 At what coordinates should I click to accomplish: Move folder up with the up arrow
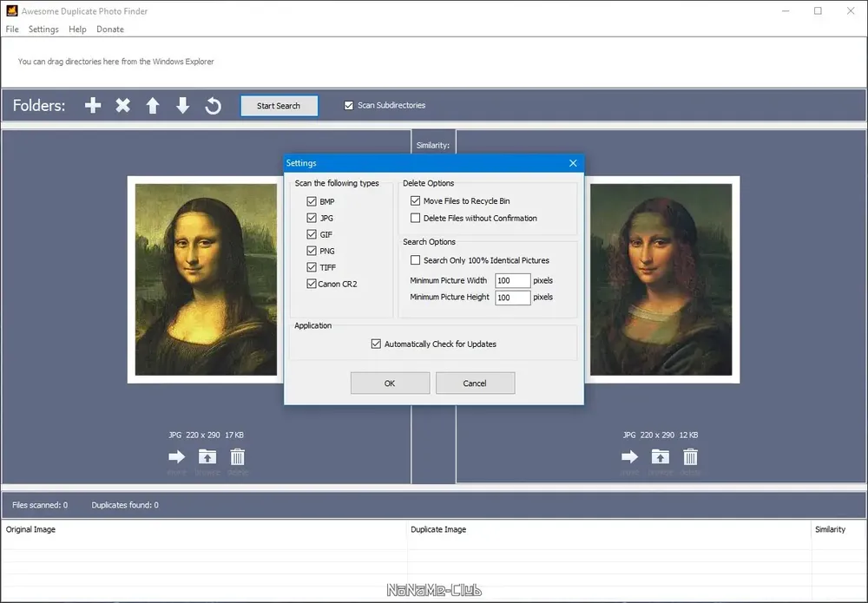coord(153,105)
